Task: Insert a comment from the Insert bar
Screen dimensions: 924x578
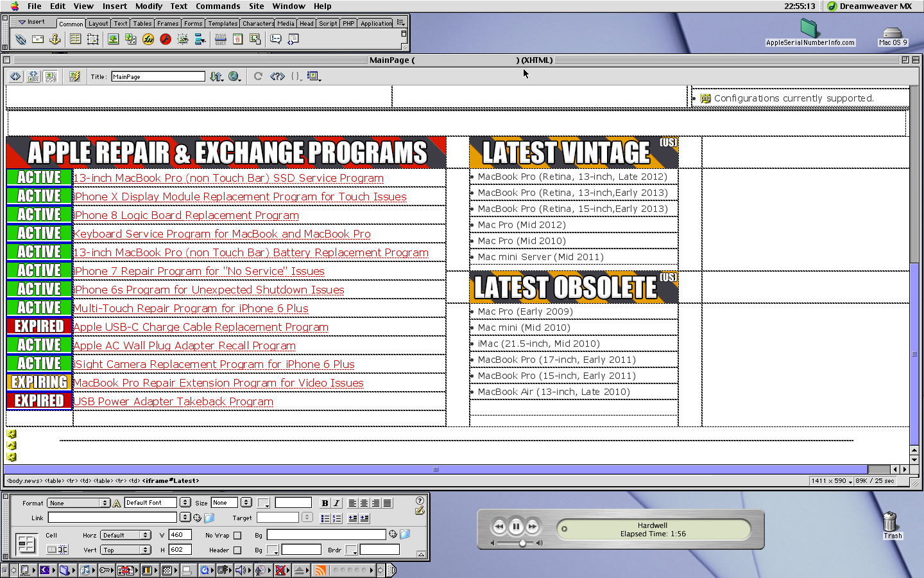Action: 275,39
